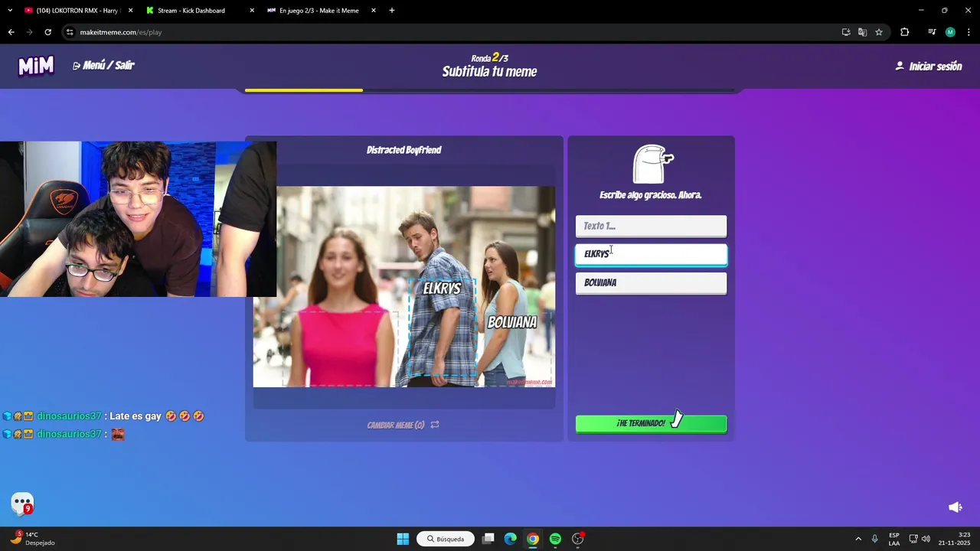980x551 pixels.
Task: Bookmark this page with the star
Action: [x=879, y=32]
